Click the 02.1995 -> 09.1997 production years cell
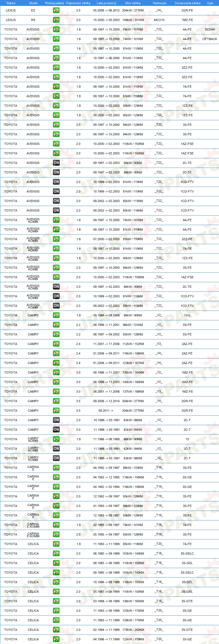This screenshot has width=219, height=644. (106, 525)
